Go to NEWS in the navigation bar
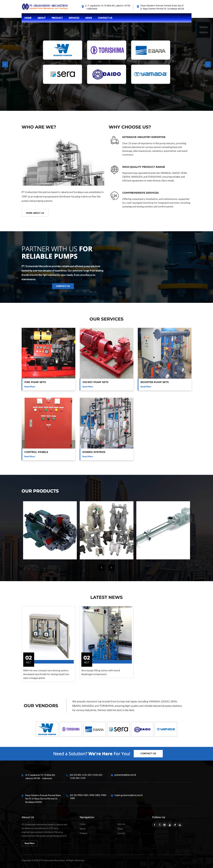Image resolution: width=213 pixels, height=868 pixels. (89, 18)
